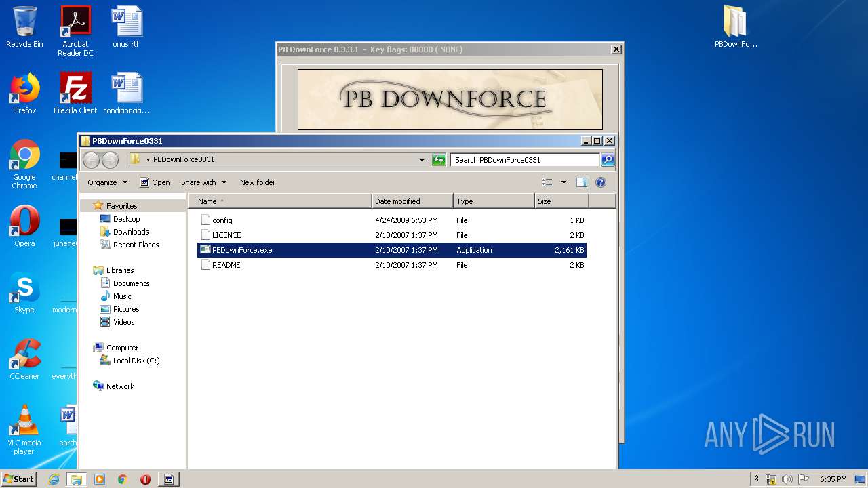Open Desktop in Favorites
The image size is (868, 488).
point(126,219)
